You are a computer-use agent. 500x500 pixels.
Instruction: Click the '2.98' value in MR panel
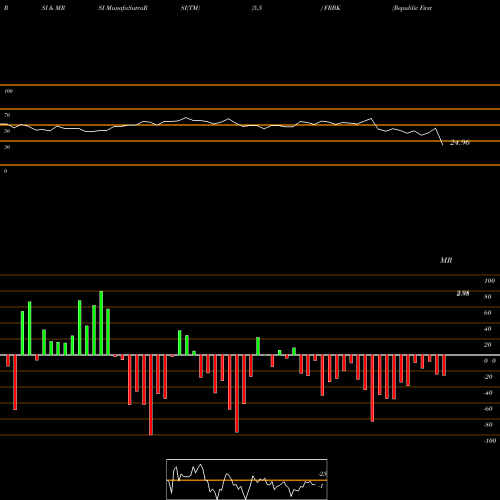point(463,293)
